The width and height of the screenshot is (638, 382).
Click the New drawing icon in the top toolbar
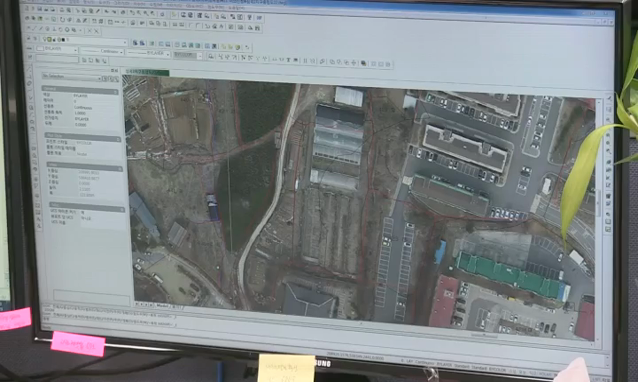click(x=27, y=8)
